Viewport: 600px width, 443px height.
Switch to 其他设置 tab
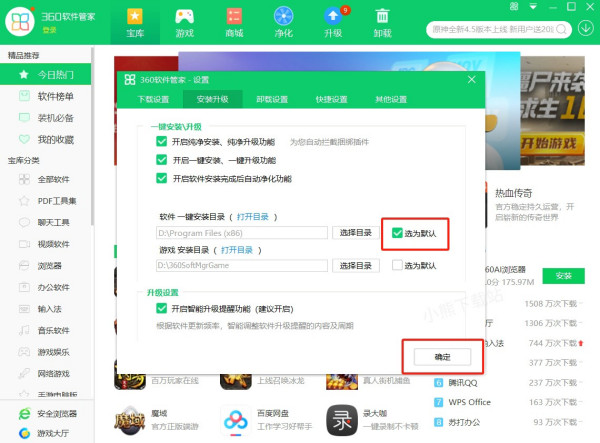point(391,99)
